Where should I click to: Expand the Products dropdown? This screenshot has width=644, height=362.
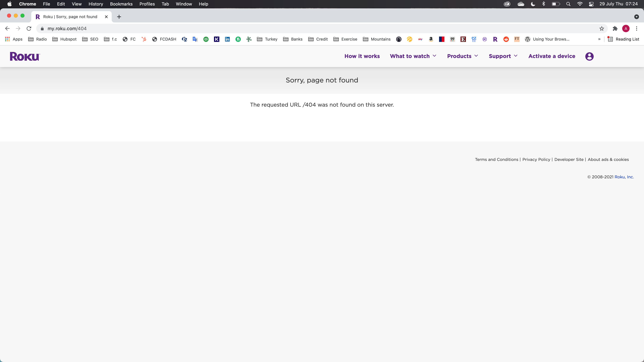point(463,56)
